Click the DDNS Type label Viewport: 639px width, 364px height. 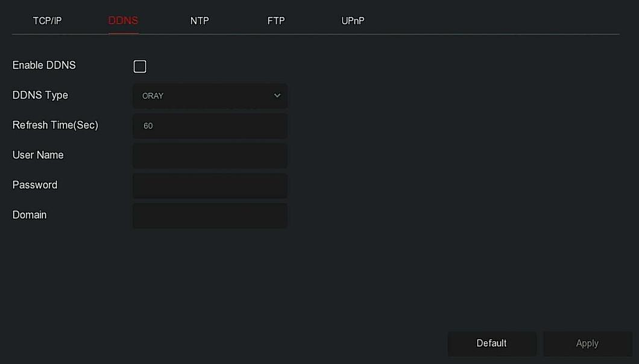[x=40, y=95]
